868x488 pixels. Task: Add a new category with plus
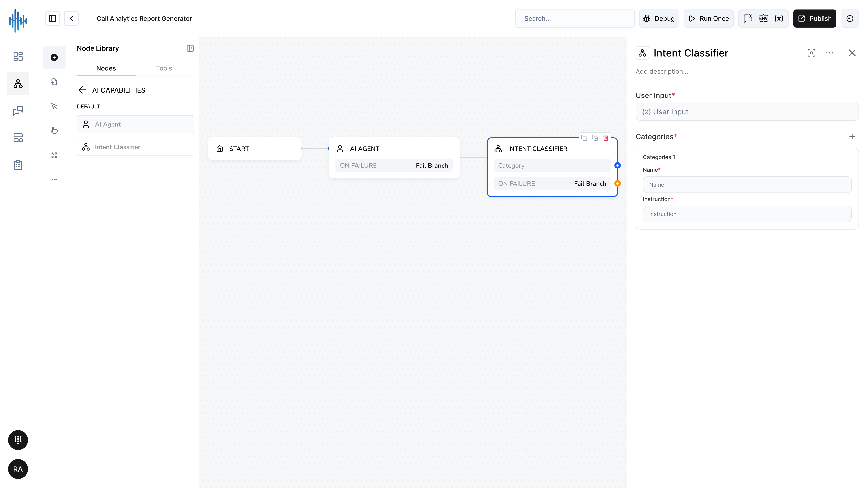pyautogui.click(x=852, y=136)
